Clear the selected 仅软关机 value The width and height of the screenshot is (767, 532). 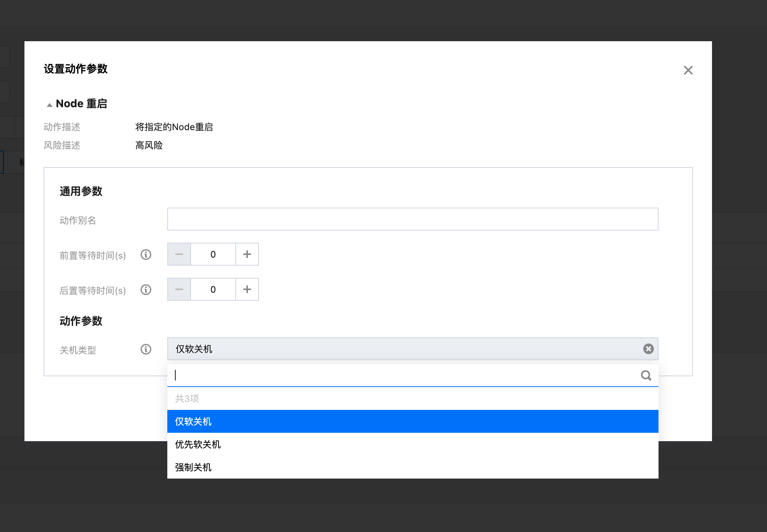point(648,349)
